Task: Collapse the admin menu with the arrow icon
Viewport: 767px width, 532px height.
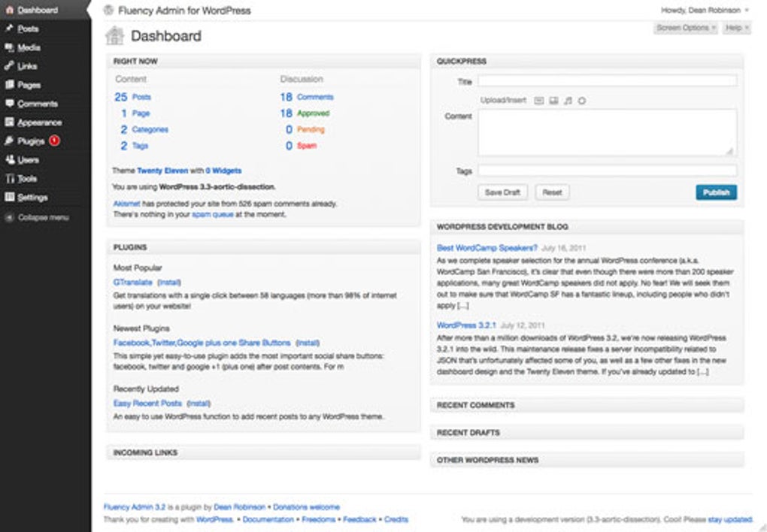Action: pyautogui.click(x=8, y=217)
